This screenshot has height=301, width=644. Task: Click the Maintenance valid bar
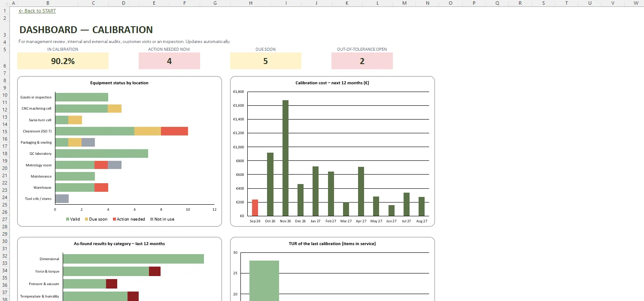pos(75,176)
